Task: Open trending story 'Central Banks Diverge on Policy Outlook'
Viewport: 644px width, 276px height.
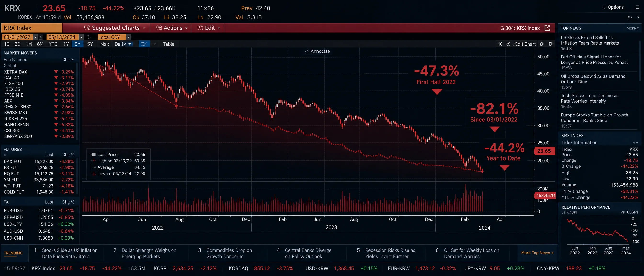Action: point(308,253)
